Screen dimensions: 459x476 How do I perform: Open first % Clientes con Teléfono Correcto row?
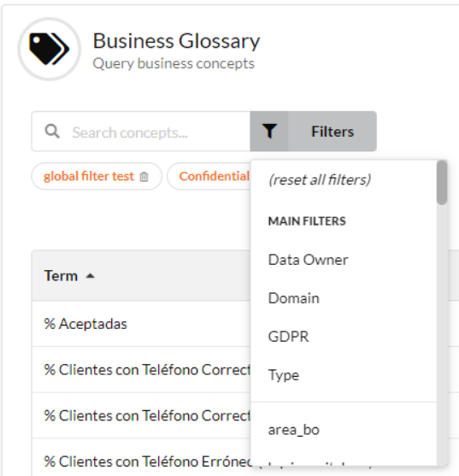tap(141, 370)
